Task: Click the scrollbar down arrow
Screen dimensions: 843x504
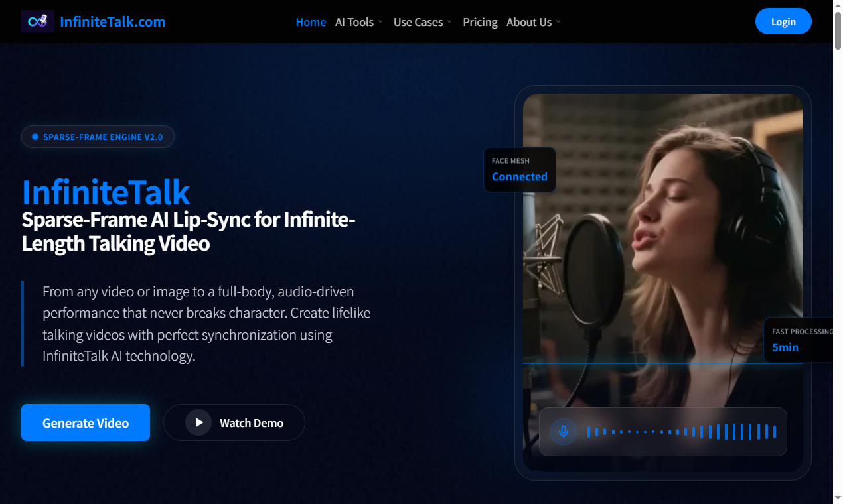Action: tap(838, 499)
